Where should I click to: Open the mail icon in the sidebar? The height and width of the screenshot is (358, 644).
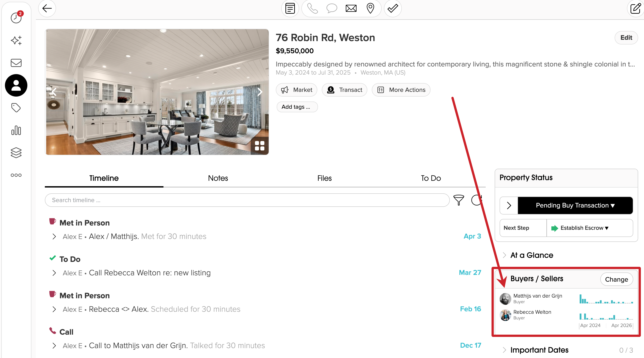coord(16,63)
